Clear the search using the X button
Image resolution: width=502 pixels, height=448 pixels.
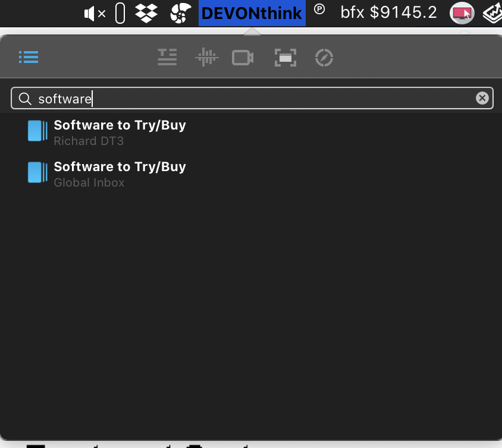[482, 98]
